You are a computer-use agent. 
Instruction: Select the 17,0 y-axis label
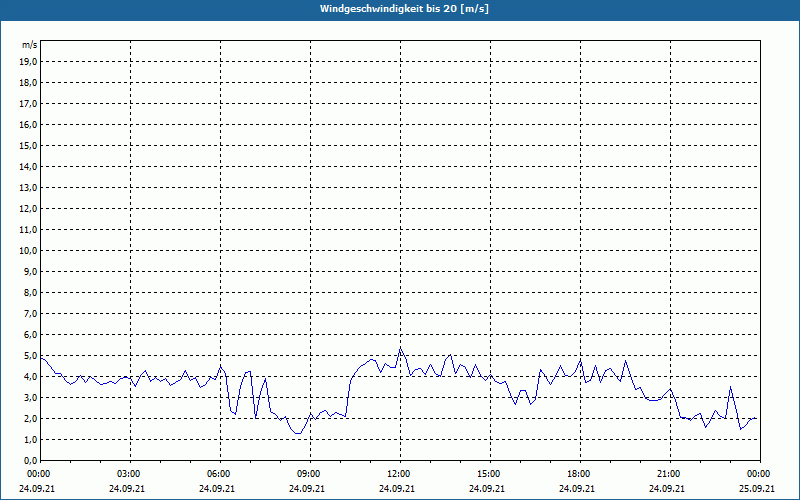point(29,104)
